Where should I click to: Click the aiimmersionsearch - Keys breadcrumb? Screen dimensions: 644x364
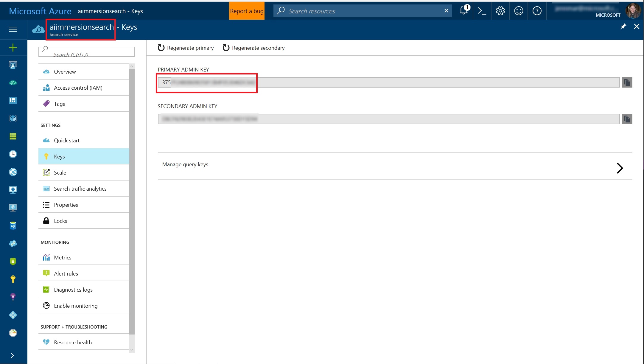110,11
